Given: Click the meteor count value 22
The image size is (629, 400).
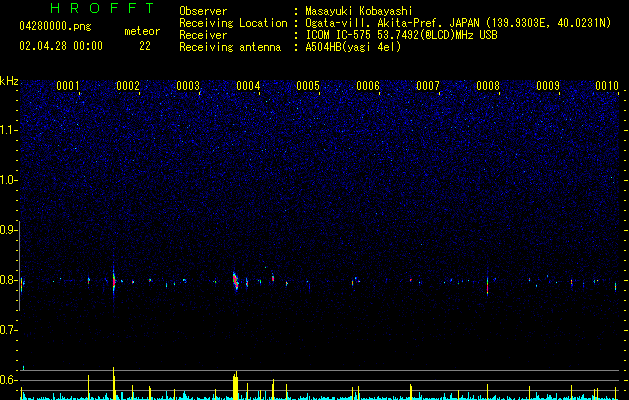Looking at the screenshot, I should pyautogui.click(x=145, y=46).
